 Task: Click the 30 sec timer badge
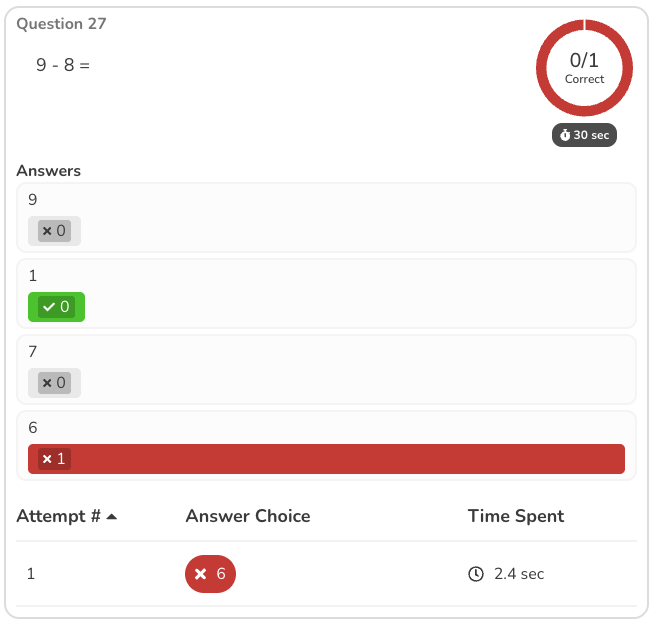pyautogui.click(x=585, y=135)
